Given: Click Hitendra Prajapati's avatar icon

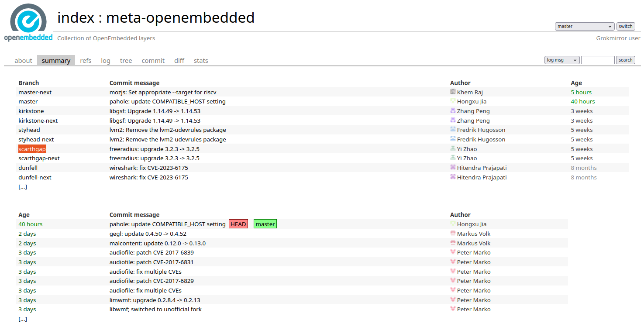Looking at the screenshot, I should coord(453,167).
